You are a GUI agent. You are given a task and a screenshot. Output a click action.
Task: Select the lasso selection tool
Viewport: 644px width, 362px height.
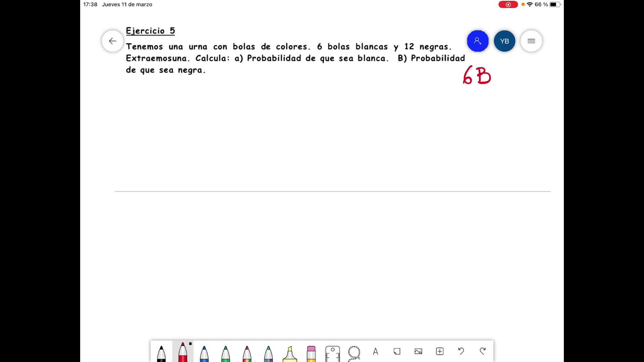point(354,353)
